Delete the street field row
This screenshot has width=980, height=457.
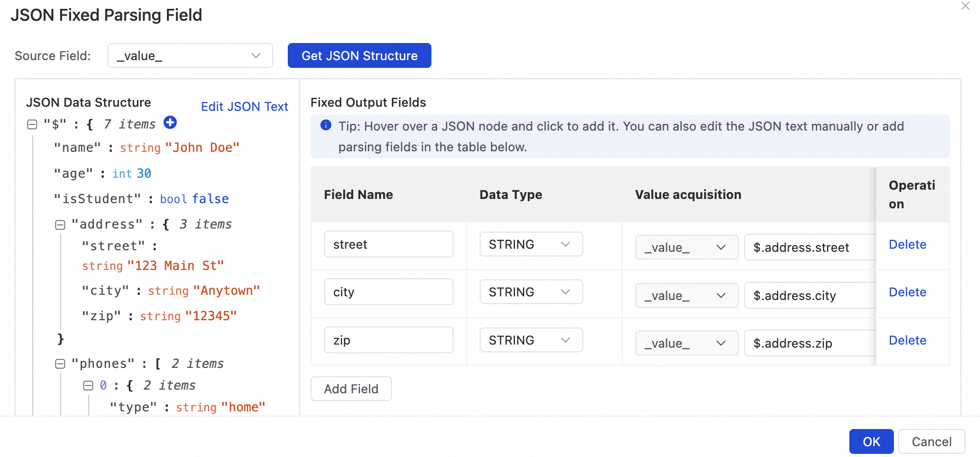click(907, 244)
